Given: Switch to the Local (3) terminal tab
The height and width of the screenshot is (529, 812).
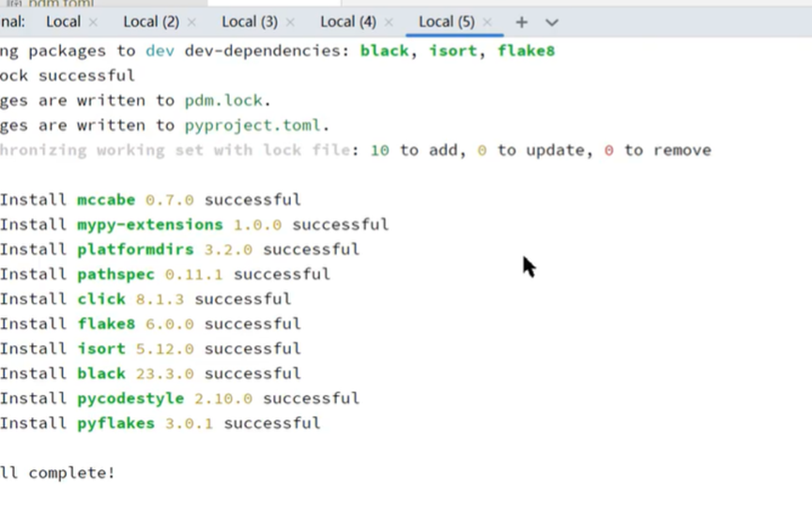Looking at the screenshot, I should [250, 22].
